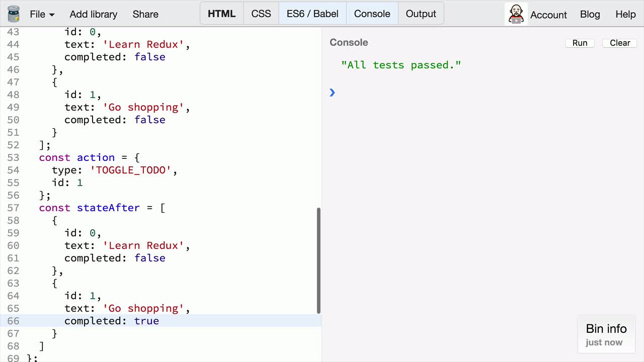This screenshot has width=644, height=362.
Task: Clear the console output
Action: point(620,43)
